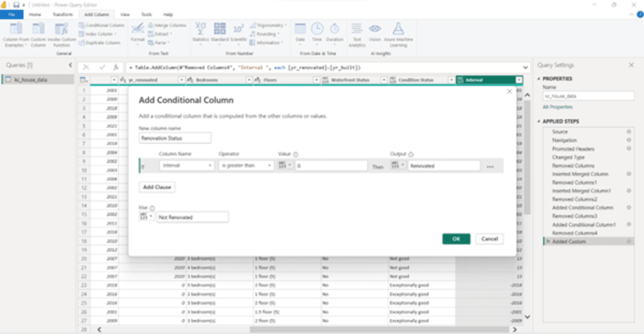This screenshot has height=334, width=644.
Task: Click the Merge Columns command
Action: [x=167, y=25]
